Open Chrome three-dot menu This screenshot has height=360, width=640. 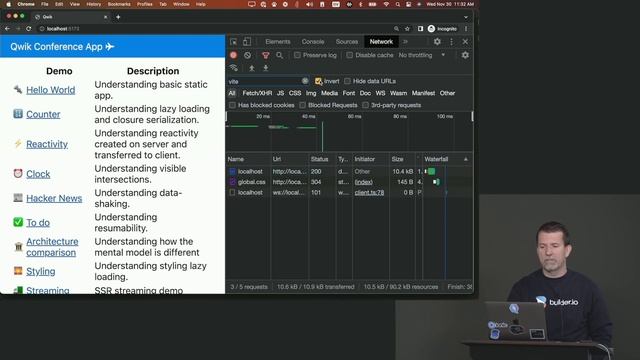click(466, 29)
